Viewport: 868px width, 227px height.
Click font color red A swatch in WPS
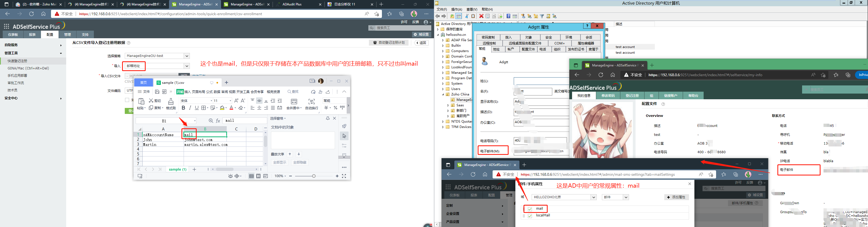click(x=231, y=108)
